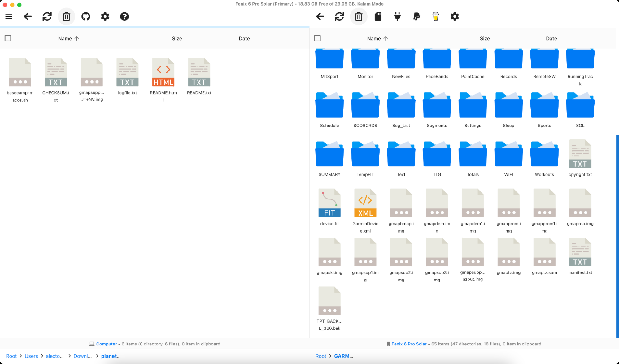The width and height of the screenshot is (619, 364).
Task: Open the Users breadcrumb folder
Action: coord(31,356)
